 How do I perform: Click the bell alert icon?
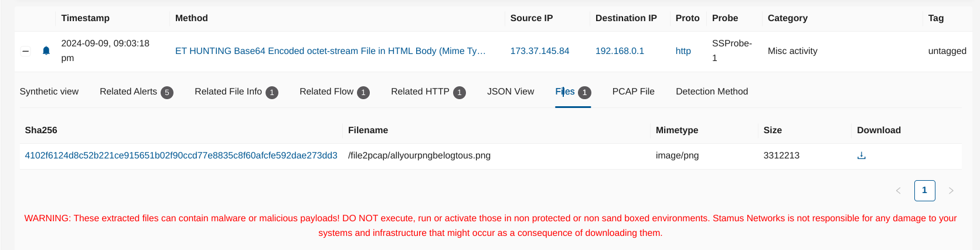click(x=46, y=51)
